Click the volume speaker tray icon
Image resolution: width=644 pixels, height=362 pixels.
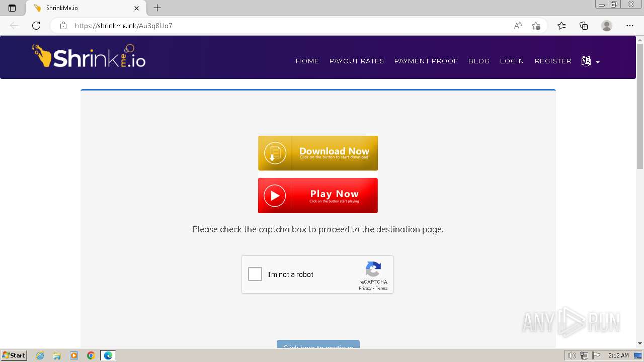572,355
